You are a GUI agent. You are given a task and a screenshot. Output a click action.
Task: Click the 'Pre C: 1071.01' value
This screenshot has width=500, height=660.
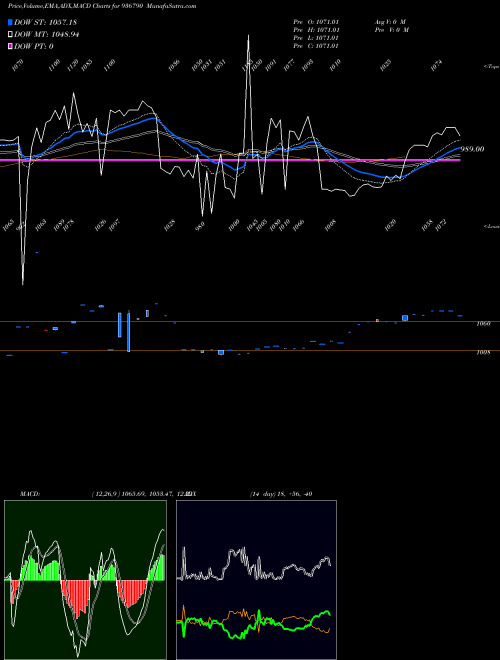click(x=316, y=45)
